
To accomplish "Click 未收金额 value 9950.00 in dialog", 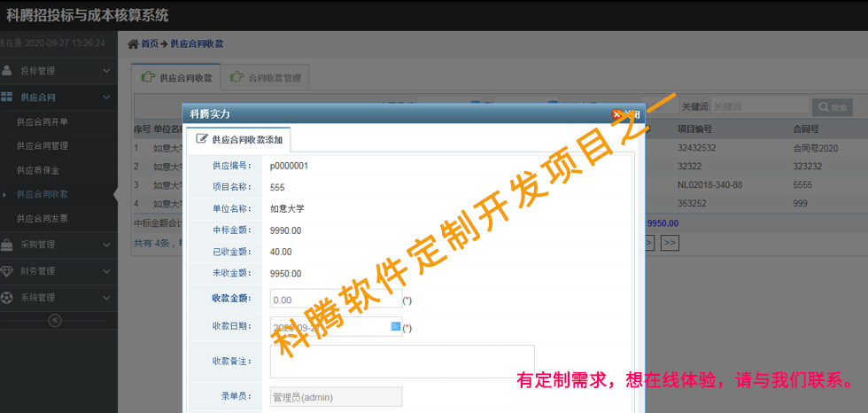I will click(x=285, y=274).
